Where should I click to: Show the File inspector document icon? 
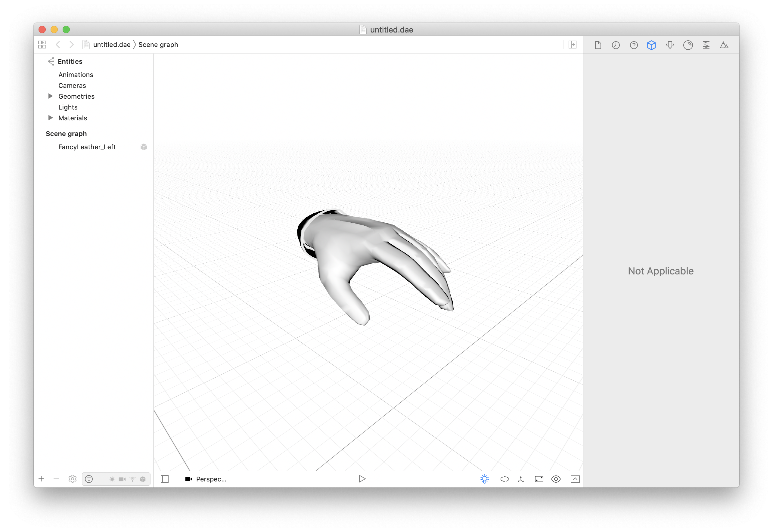pyautogui.click(x=598, y=45)
